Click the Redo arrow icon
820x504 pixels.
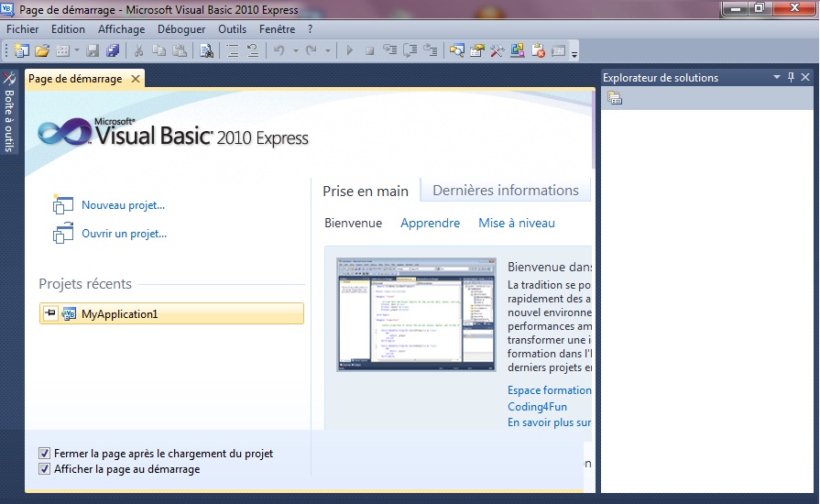click(x=312, y=50)
